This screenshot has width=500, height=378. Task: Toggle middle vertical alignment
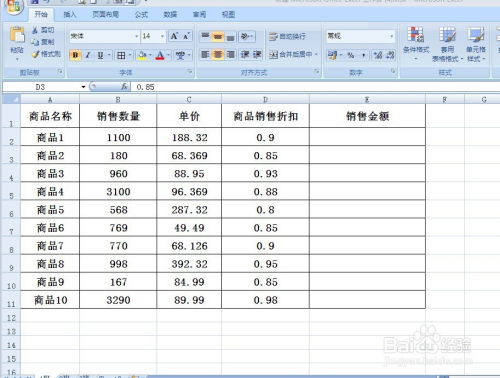point(218,36)
